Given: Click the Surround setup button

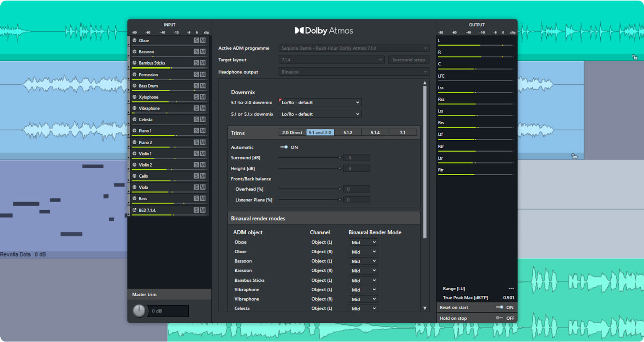Looking at the screenshot, I should pos(409,60).
